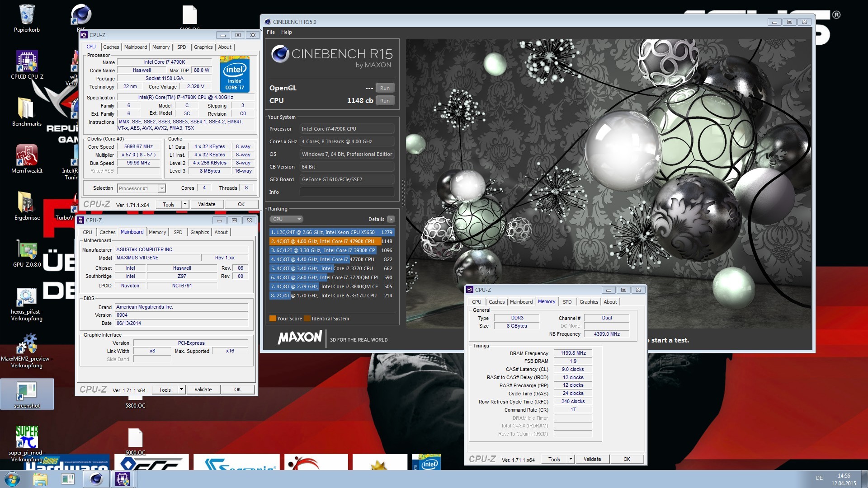Launch the GPU-Z.0.8.0 desktop shortcut
This screenshot has width=868, height=488.
click(27, 253)
